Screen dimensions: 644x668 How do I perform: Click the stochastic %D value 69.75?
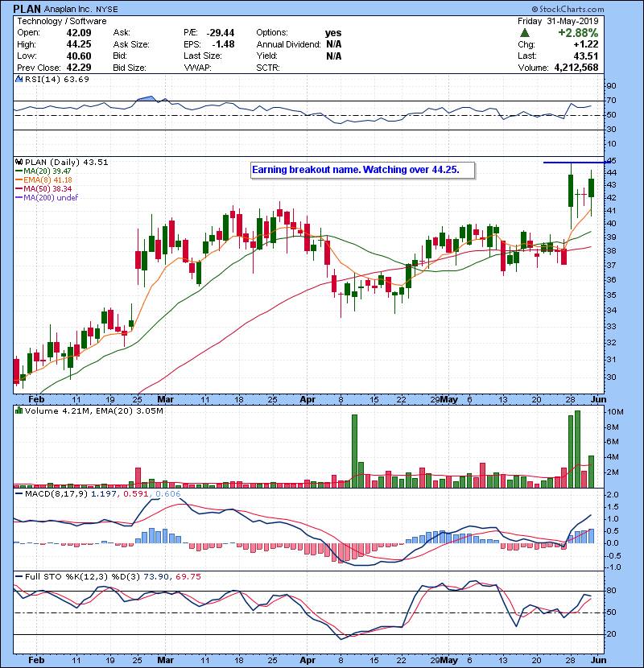click(x=188, y=576)
